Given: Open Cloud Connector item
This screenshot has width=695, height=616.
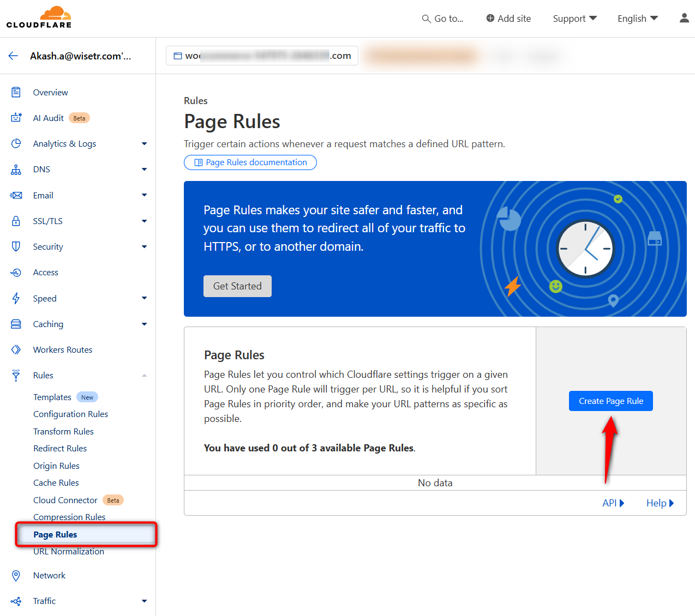Looking at the screenshot, I should click(x=65, y=500).
